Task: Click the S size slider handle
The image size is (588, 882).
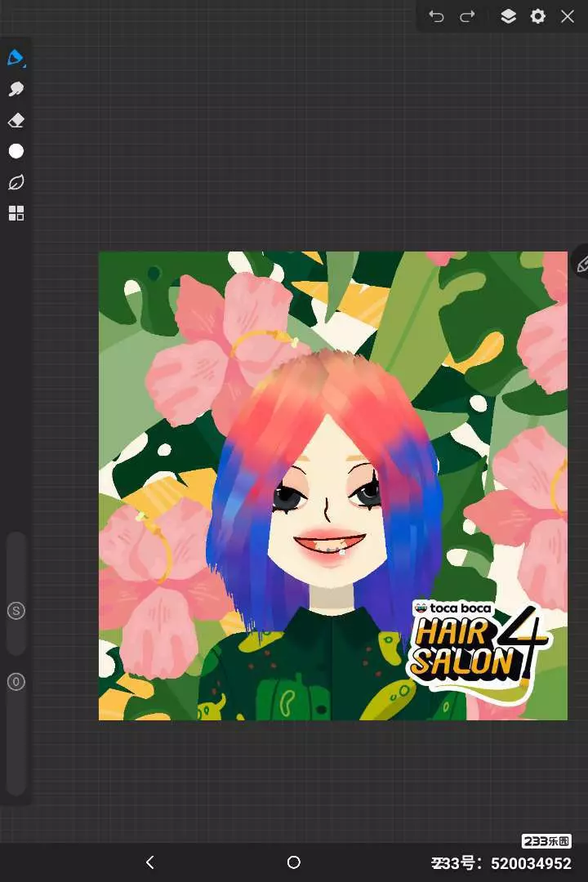Action: (16, 610)
